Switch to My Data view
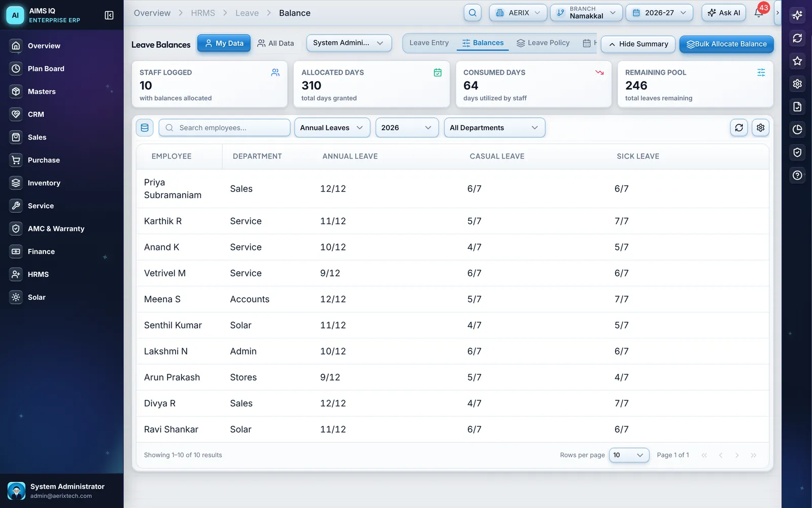Image resolution: width=812 pixels, height=508 pixels. pyautogui.click(x=224, y=43)
